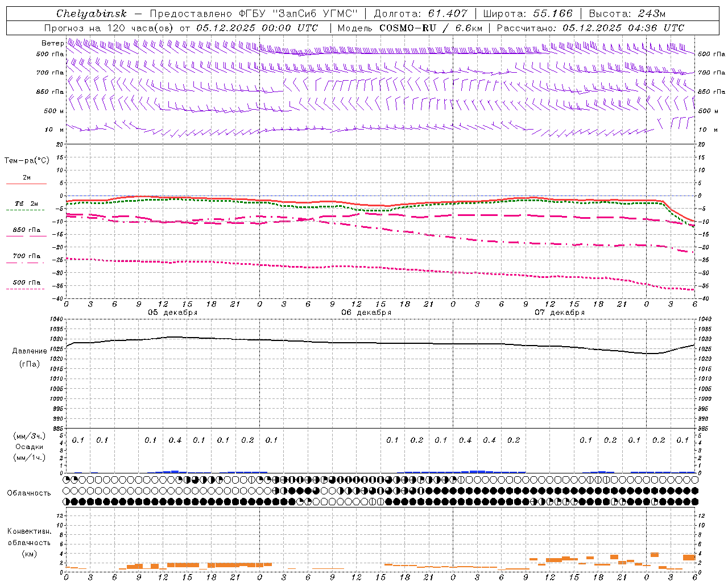Select the "Долгота: 61.407" header field
This screenshot has height=582, width=728.
(421, 14)
